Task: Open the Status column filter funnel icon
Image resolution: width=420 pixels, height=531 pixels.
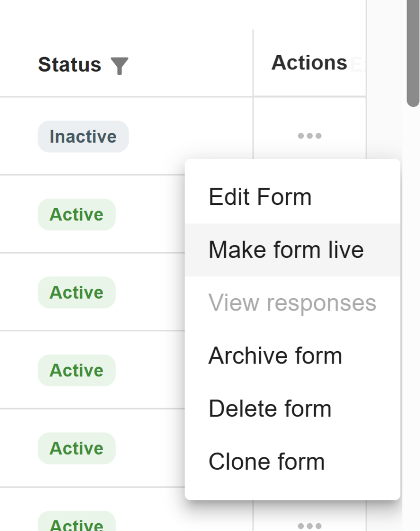Action: (x=120, y=66)
